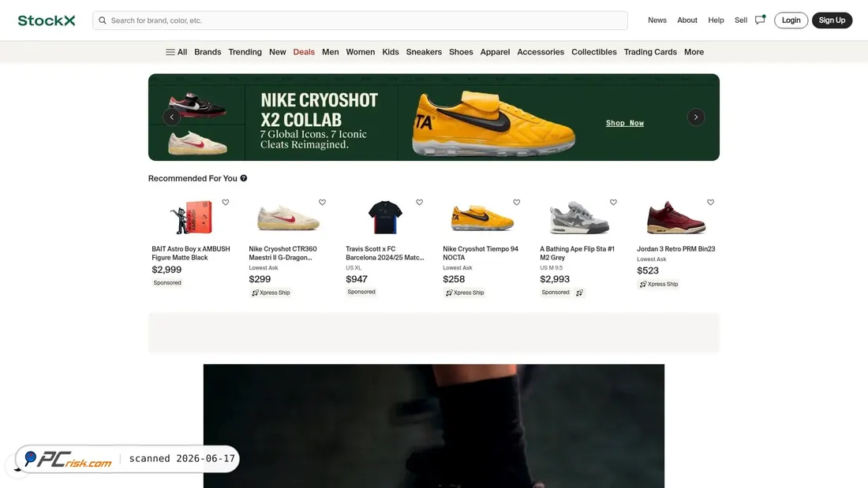Favorite the Travis Scott Barcelona jersey
Image resolution: width=868 pixels, height=488 pixels.
click(x=420, y=203)
